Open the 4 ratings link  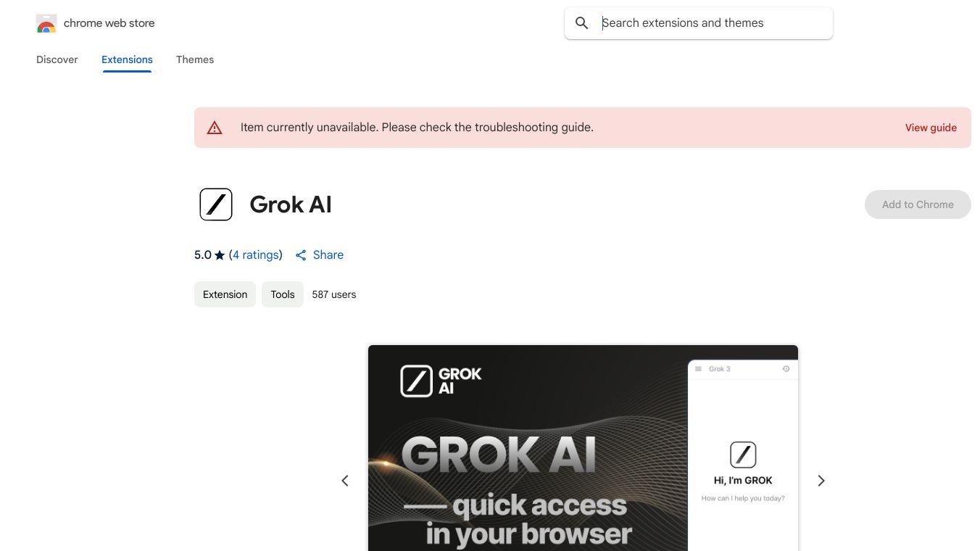[256, 255]
